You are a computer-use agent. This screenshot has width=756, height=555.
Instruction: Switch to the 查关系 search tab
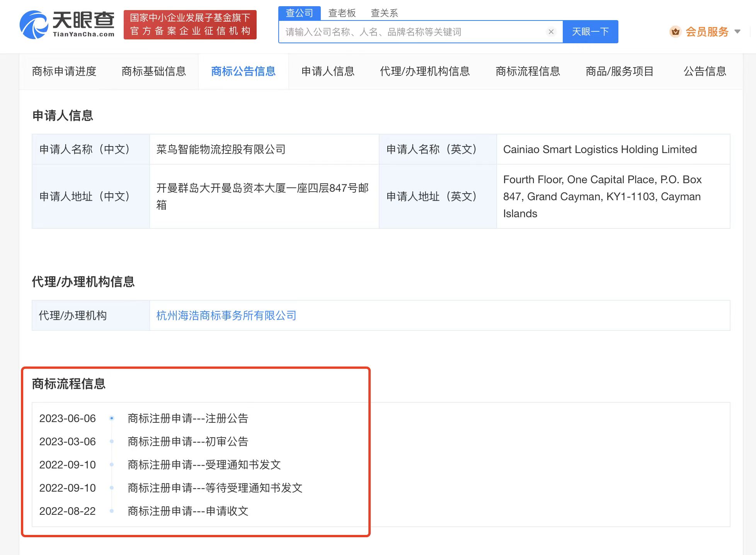385,13
